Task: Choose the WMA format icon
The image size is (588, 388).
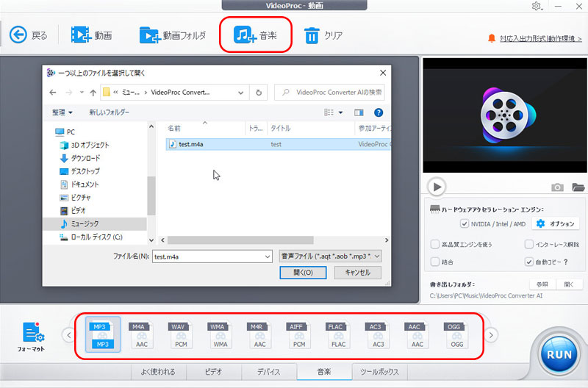Action: [220, 335]
